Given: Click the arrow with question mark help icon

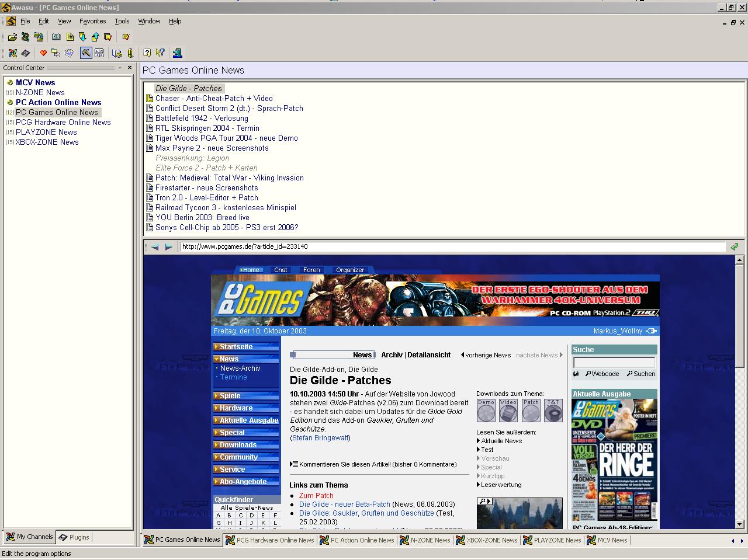Looking at the screenshot, I should (x=160, y=53).
